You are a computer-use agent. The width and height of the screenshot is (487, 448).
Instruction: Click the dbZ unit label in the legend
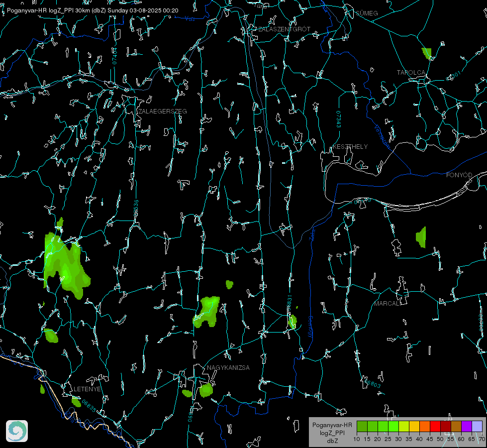[332, 441]
